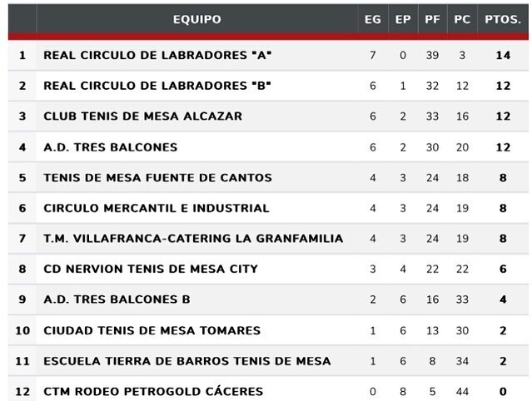
Task: Click the EP column header
Action: (403, 19)
